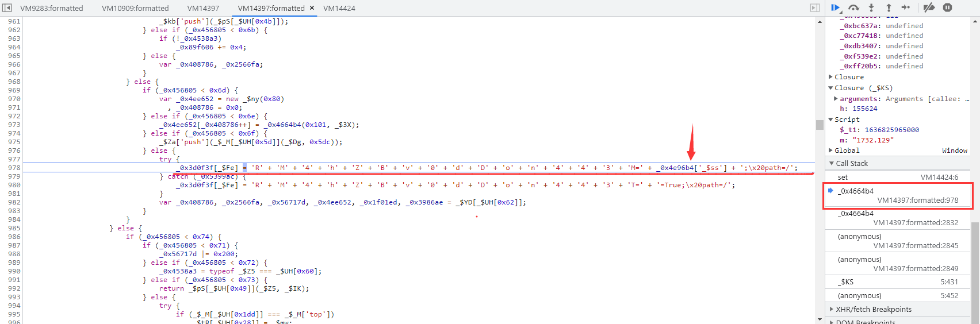Close the VM14397:formatted tab

pyautogui.click(x=312, y=8)
